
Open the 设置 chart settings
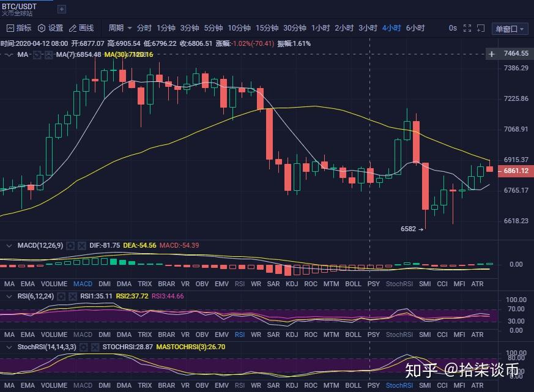click(x=50, y=28)
